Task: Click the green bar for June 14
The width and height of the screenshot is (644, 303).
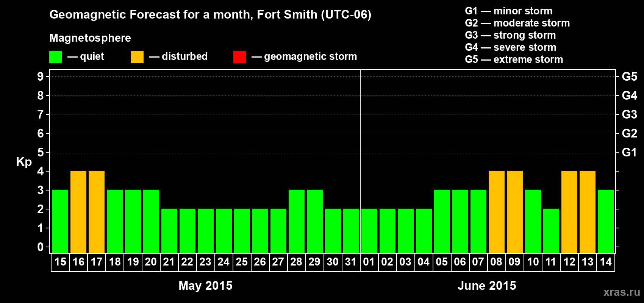Action: pos(606,221)
